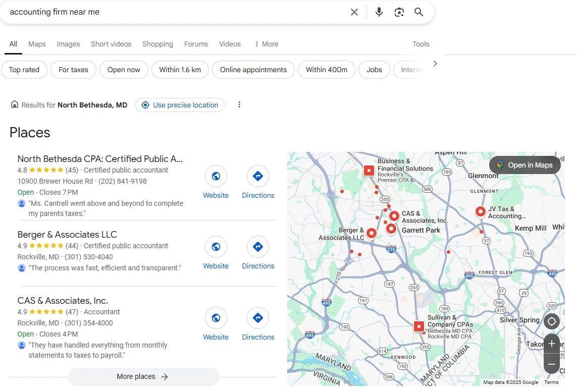
Task: Switch to the Images tab
Action: (68, 44)
